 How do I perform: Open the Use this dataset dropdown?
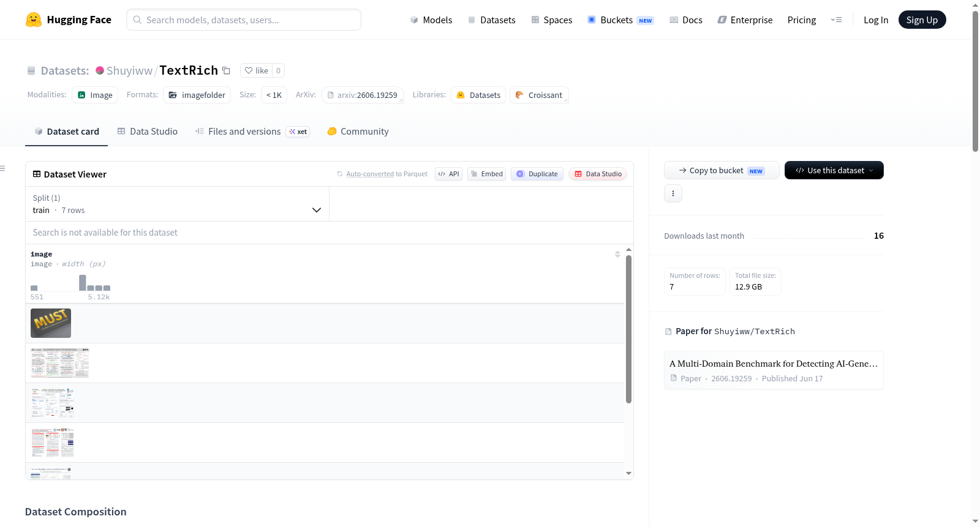(x=834, y=170)
